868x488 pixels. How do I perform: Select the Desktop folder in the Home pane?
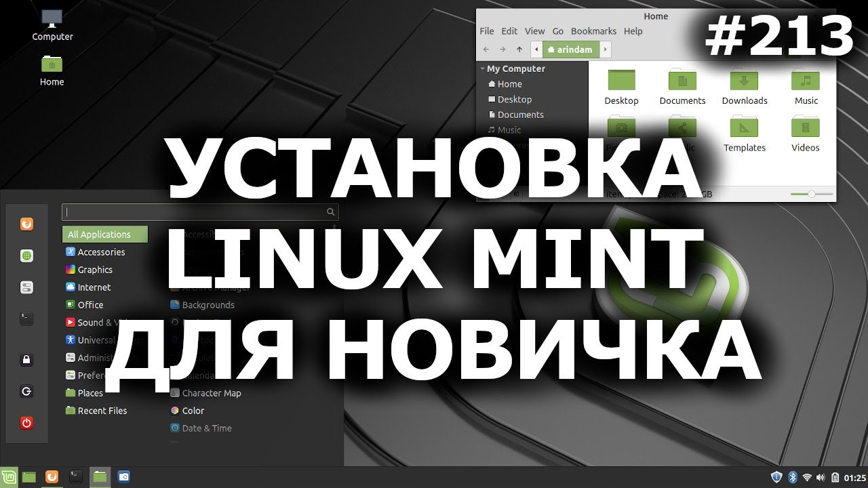coord(622,87)
